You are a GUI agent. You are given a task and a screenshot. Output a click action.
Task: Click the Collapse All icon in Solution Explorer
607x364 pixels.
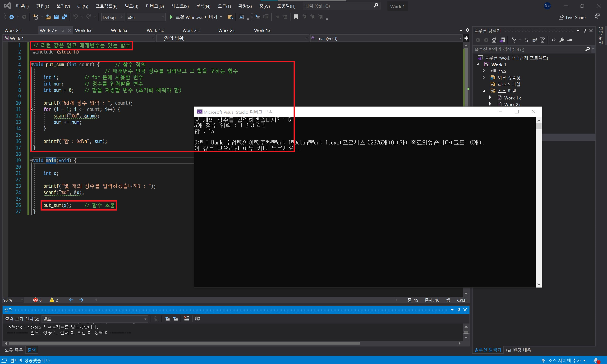click(x=534, y=40)
